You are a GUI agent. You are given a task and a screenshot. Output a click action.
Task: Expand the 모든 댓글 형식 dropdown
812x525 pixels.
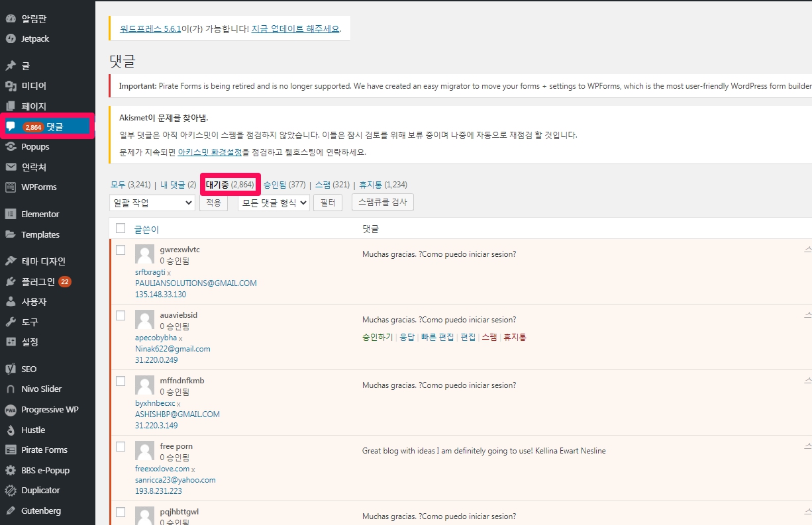[x=273, y=203]
